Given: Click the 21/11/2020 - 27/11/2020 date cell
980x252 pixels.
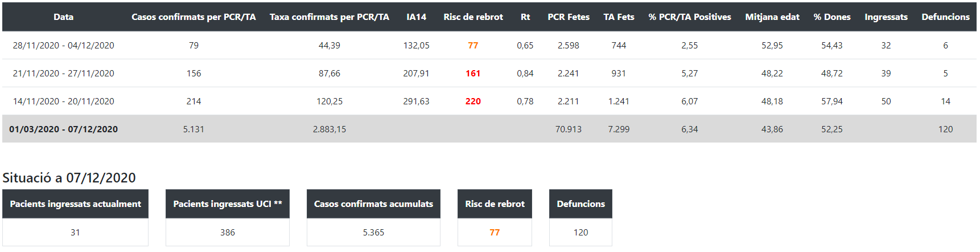Looking at the screenshot, I should click(x=63, y=74).
